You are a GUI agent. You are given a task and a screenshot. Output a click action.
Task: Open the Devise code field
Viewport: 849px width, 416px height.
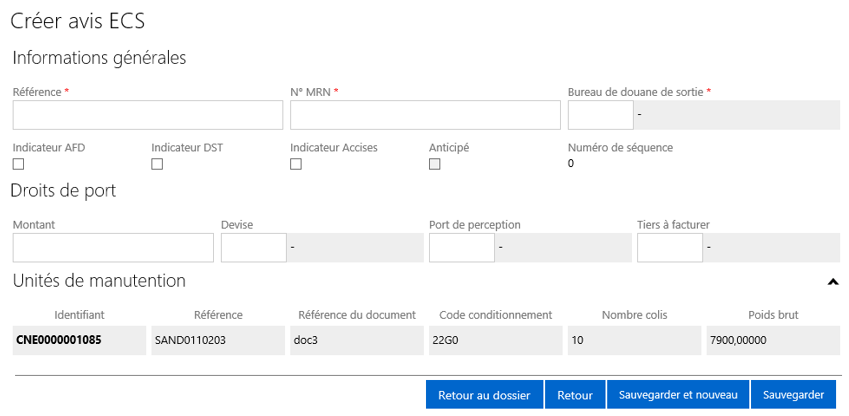tap(253, 248)
